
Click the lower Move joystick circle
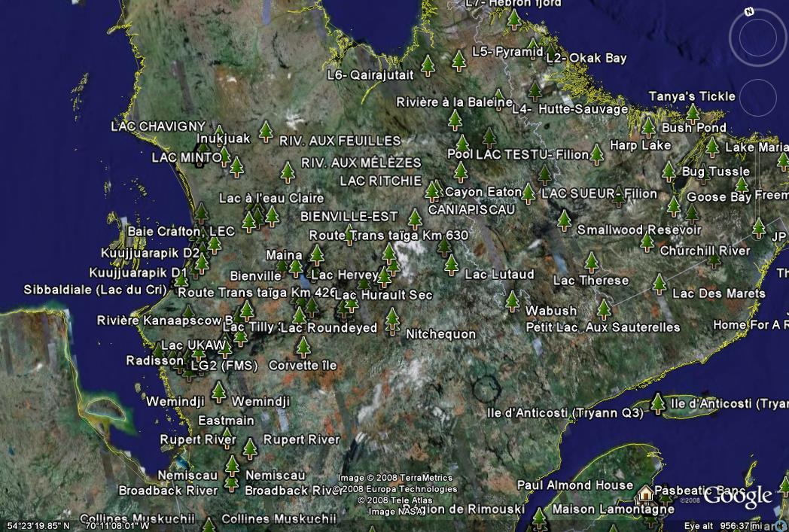tap(757, 97)
